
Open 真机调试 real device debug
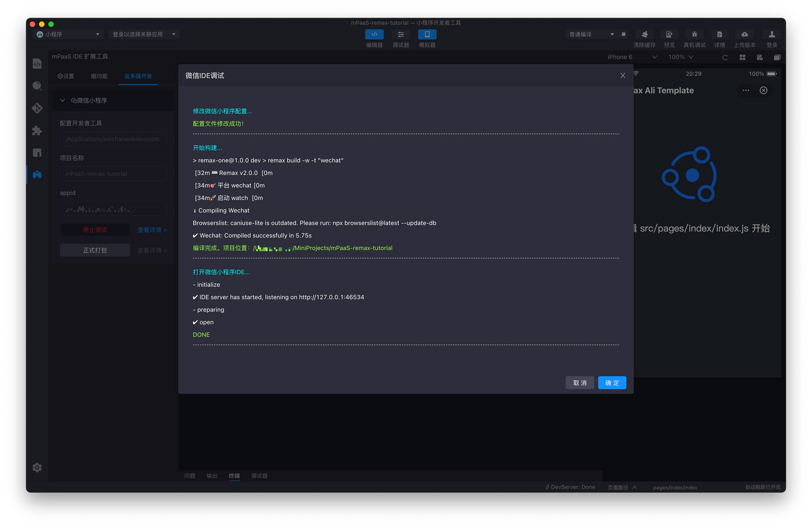pyautogui.click(x=694, y=34)
